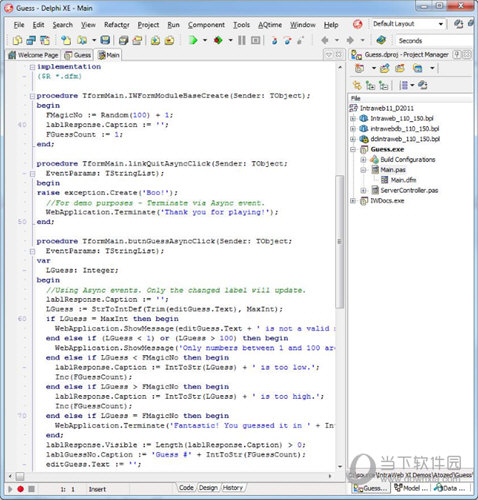Expand the ServerController.pas node
478x500 pixels.
click(363, 190)
